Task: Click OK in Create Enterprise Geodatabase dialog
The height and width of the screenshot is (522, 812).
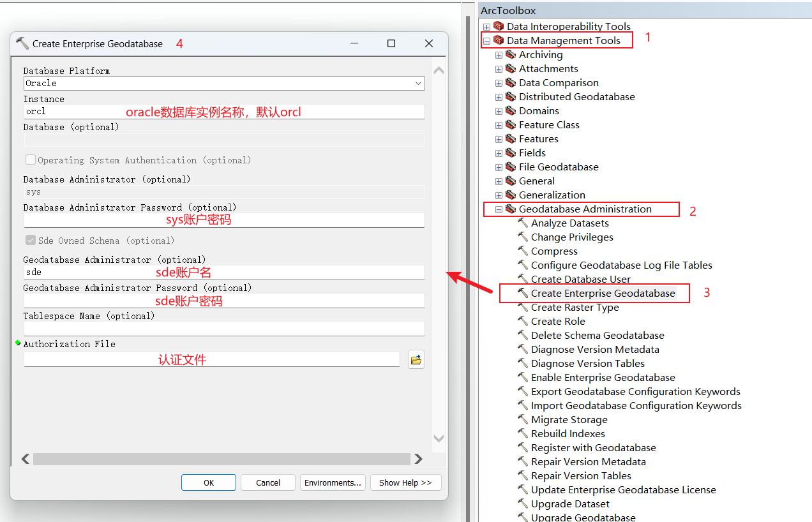Action: (209, 482)
